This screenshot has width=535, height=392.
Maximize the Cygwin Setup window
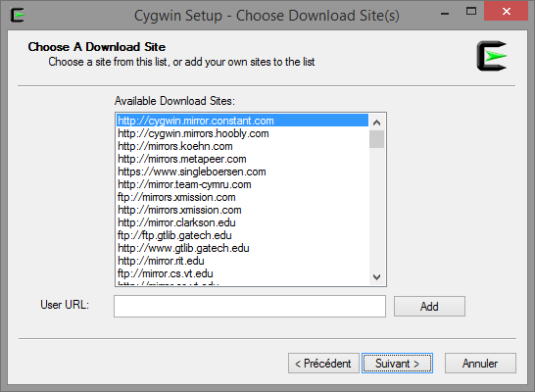(471, 12)
